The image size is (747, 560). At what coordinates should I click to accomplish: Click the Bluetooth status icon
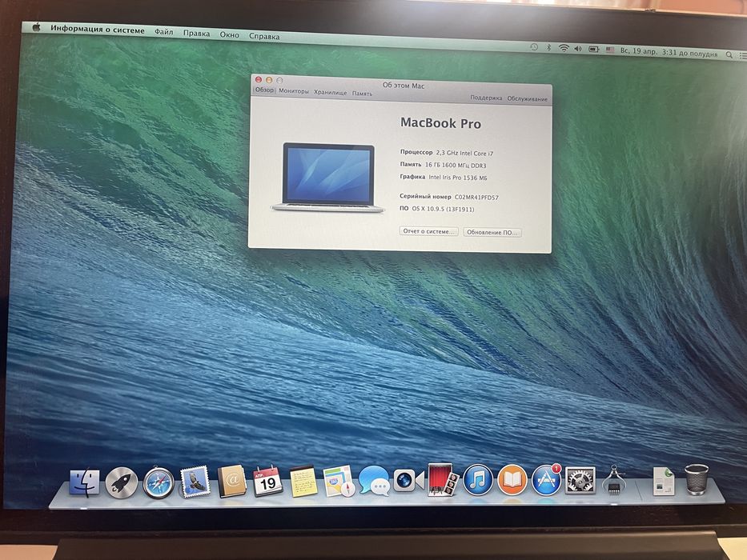click(x=548, y=47)
